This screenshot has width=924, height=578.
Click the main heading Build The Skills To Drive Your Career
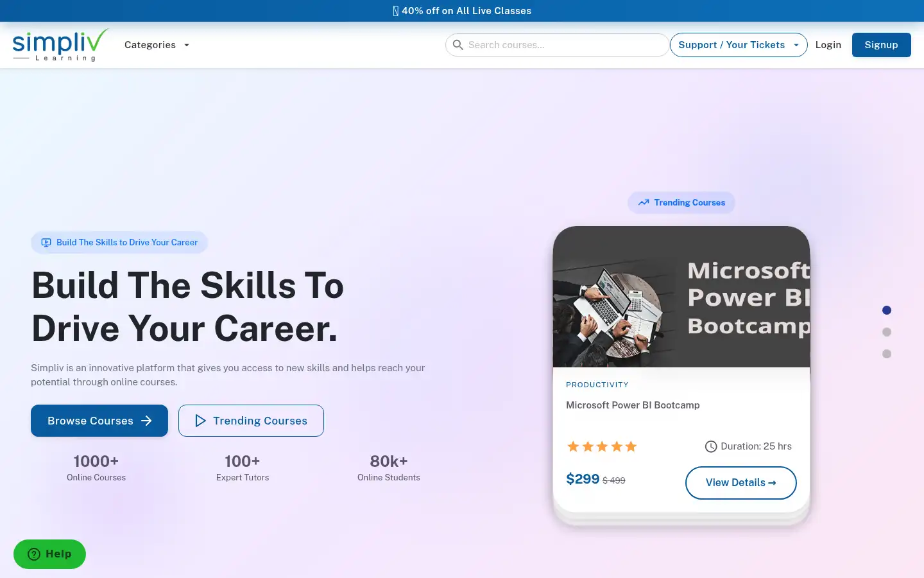coord(188,307)
